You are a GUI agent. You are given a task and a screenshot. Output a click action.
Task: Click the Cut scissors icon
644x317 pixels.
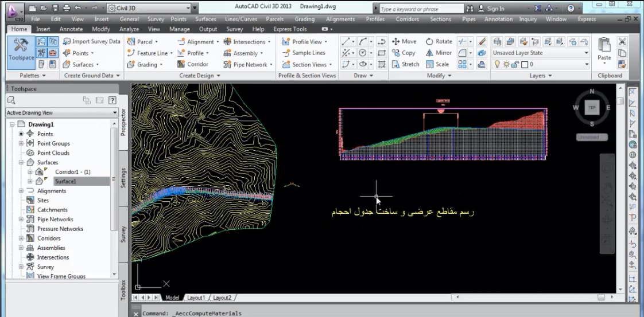coord(622,41)
